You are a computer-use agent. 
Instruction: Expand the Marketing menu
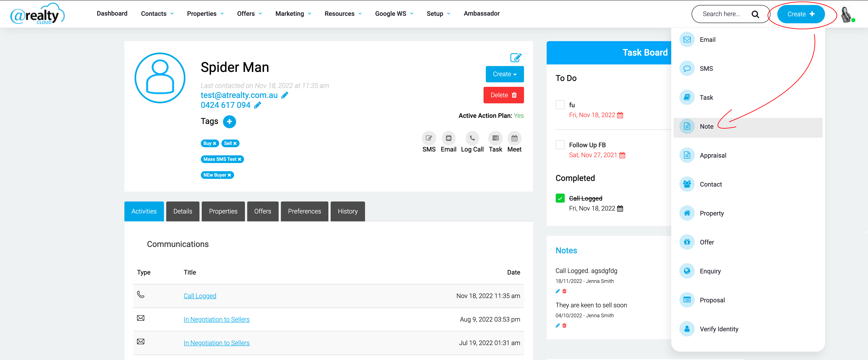click(x=293, y=14)
